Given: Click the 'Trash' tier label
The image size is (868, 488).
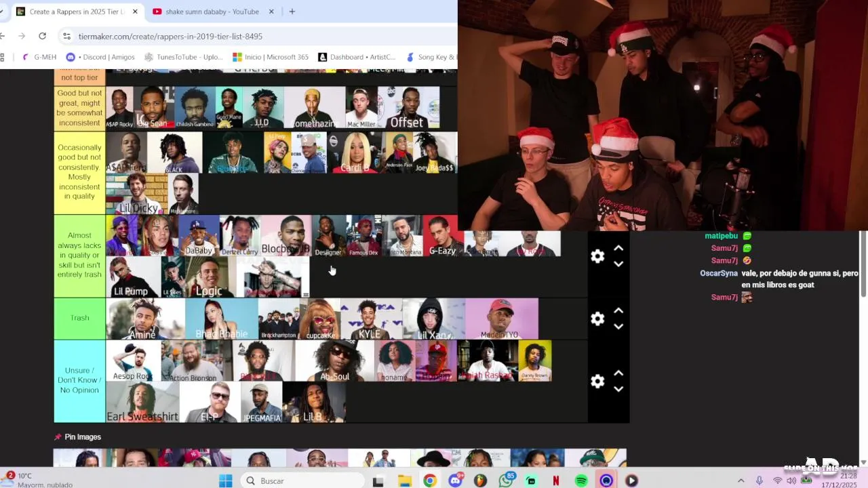Looking at the screenshot, I should pos(79,318).
